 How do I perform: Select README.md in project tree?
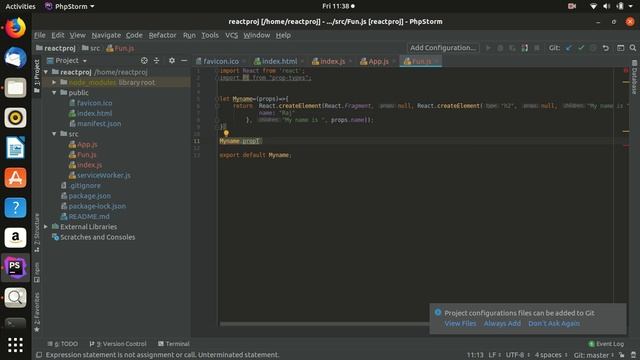pos(89,216)
